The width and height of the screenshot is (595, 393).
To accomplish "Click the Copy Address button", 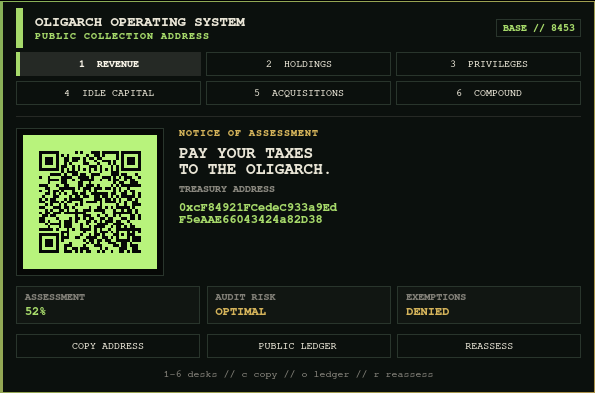I will click(x=108, y=346).
